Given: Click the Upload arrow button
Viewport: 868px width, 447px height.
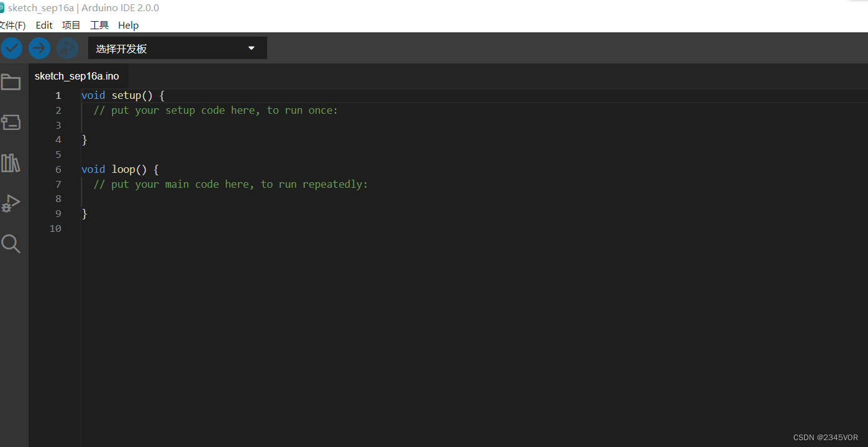Looking at the screenshot, I should (39, 48).
